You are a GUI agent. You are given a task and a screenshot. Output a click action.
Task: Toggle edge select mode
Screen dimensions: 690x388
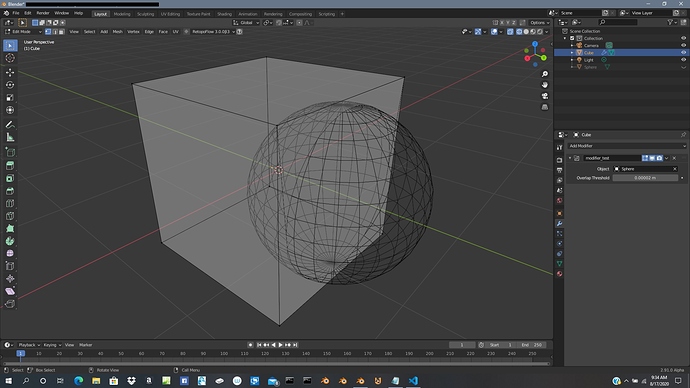coord(55,32)
